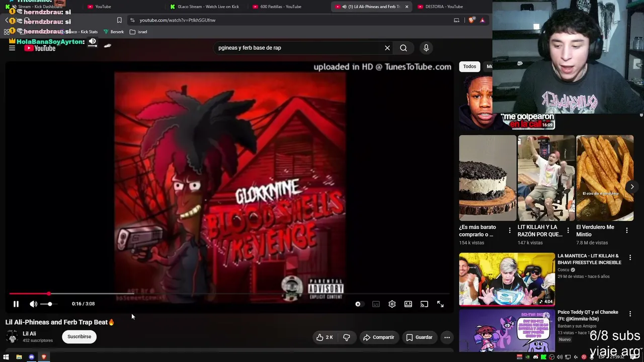
Task: Click the youtube.com address bar URL
Action: 178,20
